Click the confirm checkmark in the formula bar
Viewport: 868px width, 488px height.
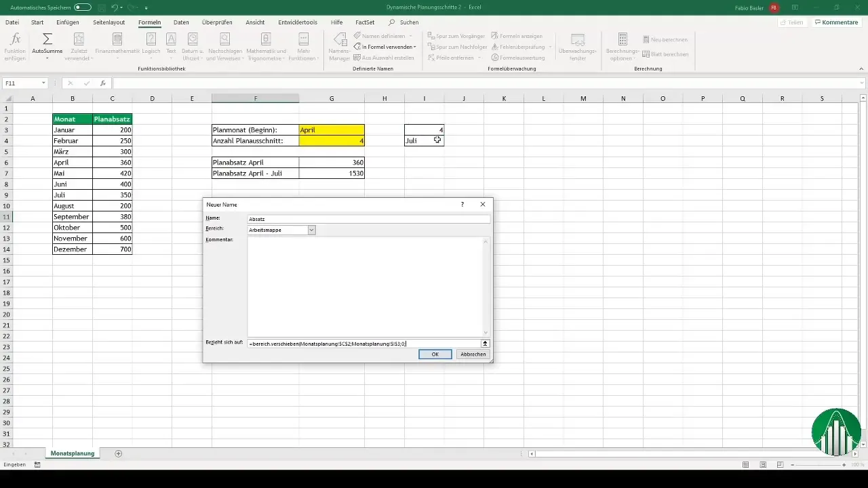point(86,83)
